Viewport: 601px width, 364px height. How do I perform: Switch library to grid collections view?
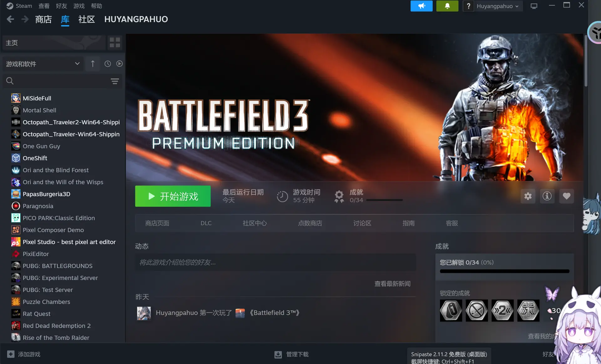pyautogui.click(x=115, y=43)
